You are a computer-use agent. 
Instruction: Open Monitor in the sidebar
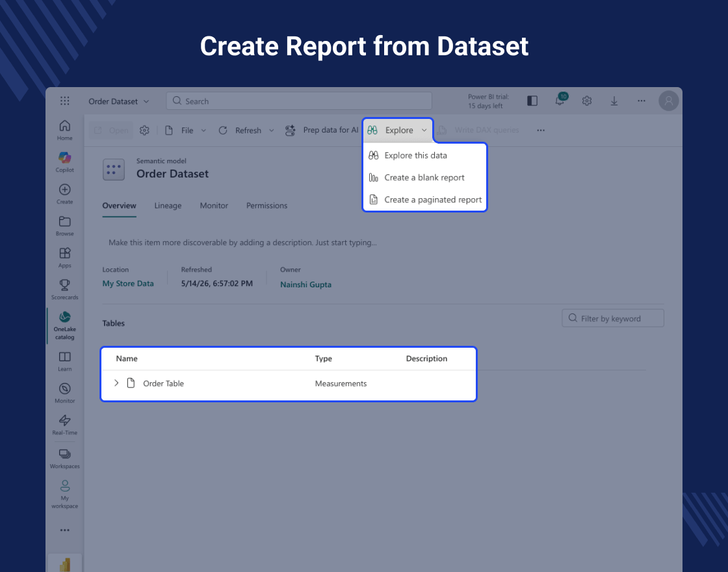[64, 393]
